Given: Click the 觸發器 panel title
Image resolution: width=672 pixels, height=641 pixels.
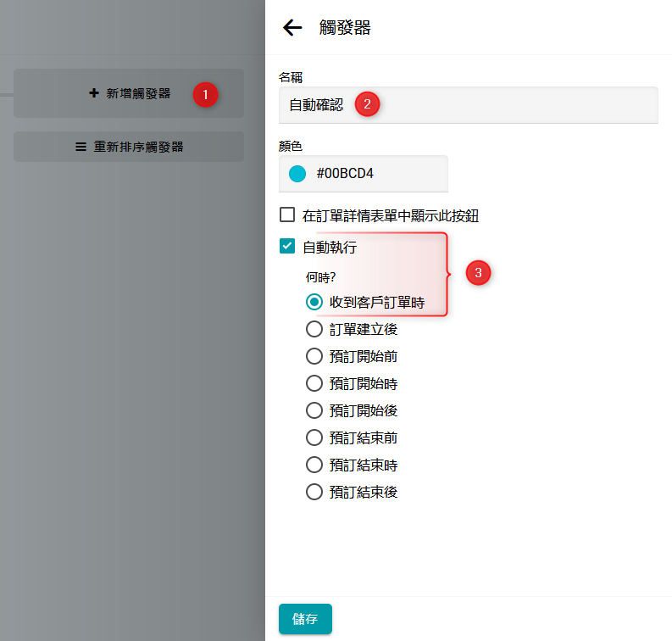Looking at the screenshot, I should click(x=345, y=28).
